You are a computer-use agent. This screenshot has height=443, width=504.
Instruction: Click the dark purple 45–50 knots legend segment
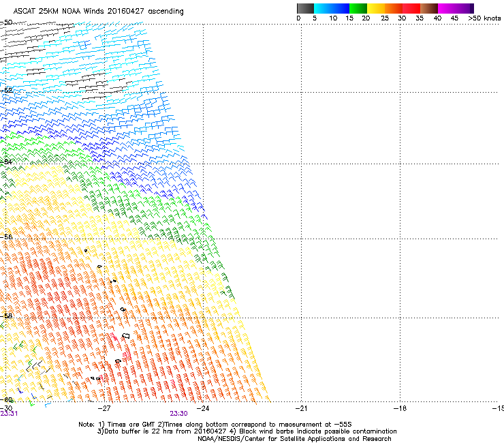coord(464,8)
